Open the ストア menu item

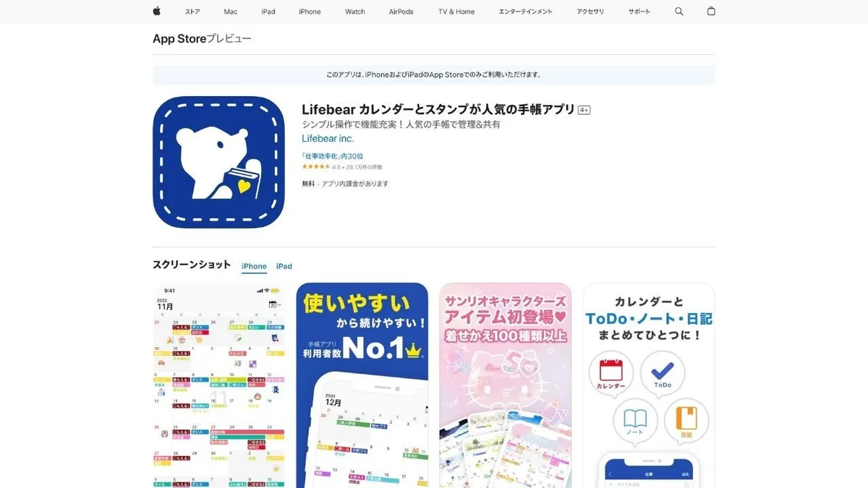coord(192,12)
